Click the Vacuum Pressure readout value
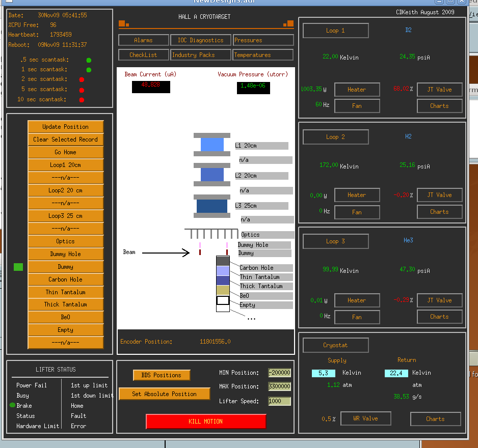 253,88
